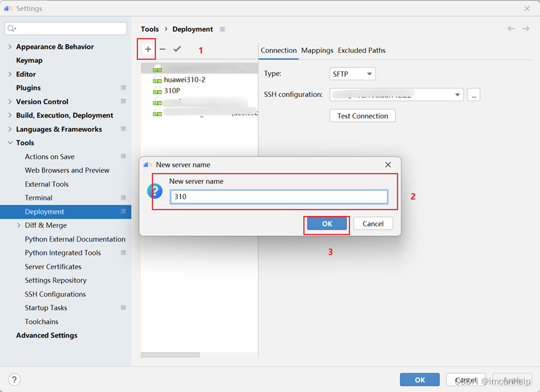Switch to the Mappings tab

(317, 51)
